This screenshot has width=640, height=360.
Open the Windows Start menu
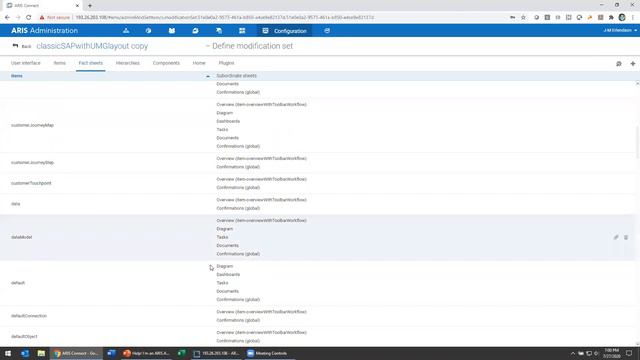pos(8,353)
